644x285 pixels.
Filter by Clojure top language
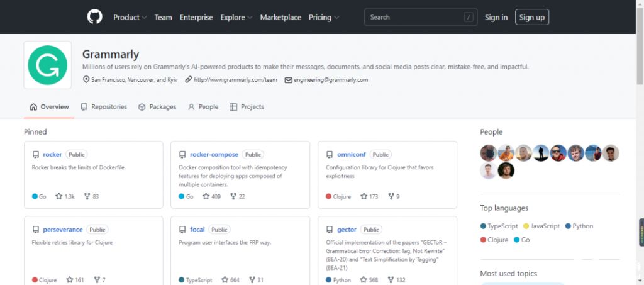pos(494,240)
